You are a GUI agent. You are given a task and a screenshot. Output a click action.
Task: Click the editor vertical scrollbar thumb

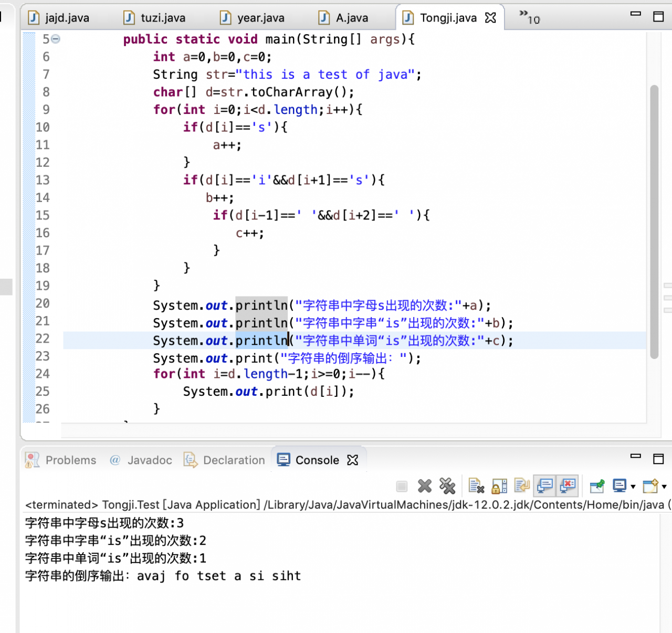click(654, 221)
